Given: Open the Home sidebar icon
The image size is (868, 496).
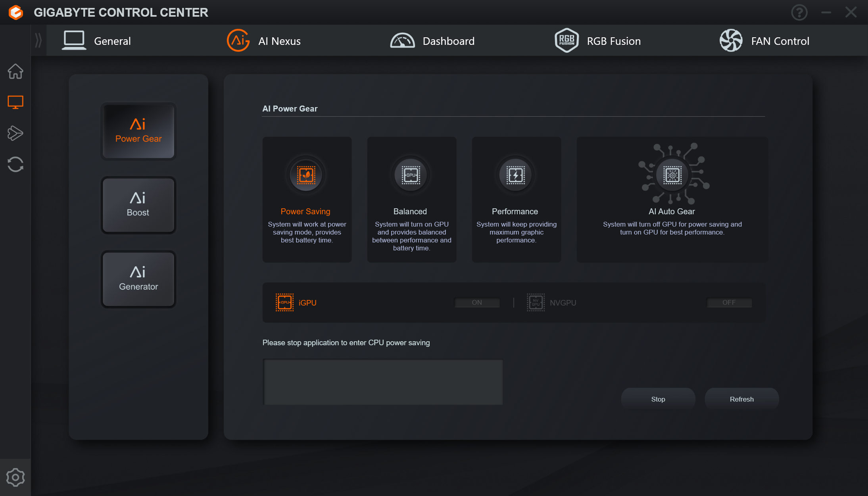Looking at the screenshot, I should click(15, 71).
